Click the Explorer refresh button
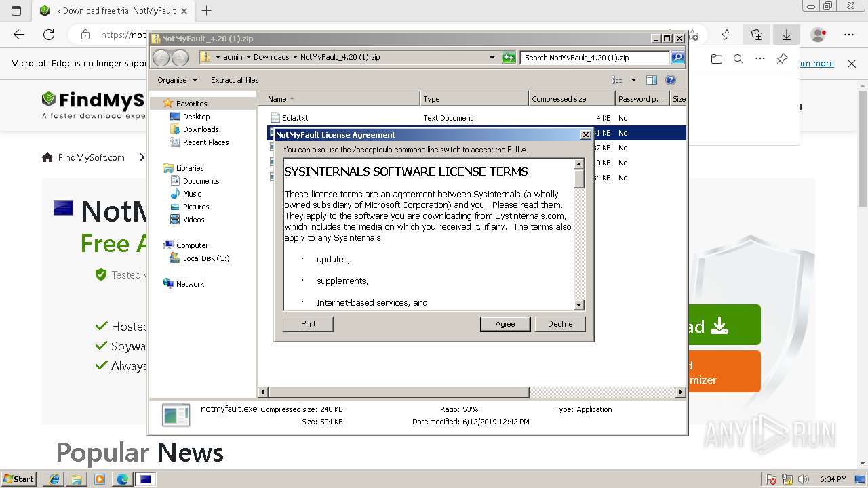 point(509,58)
